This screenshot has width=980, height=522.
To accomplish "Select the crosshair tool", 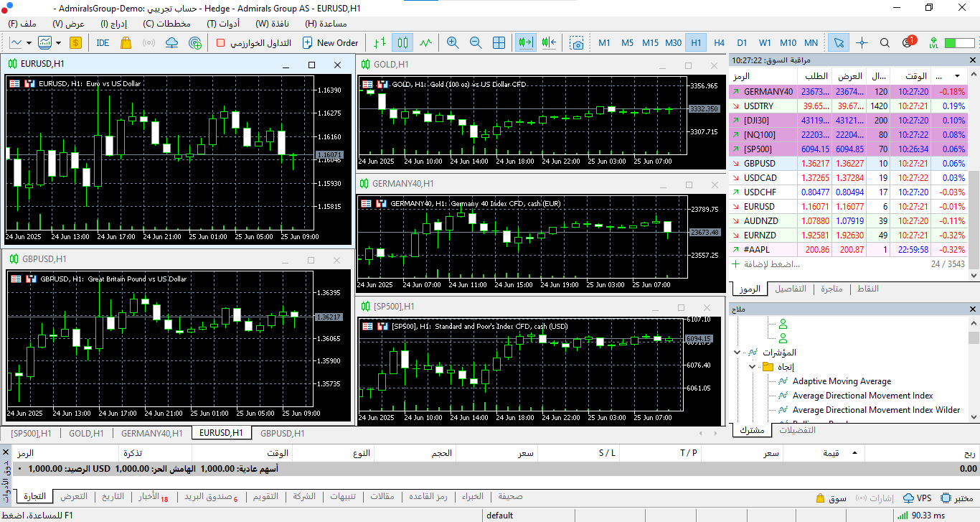I will tap(862, 43).
